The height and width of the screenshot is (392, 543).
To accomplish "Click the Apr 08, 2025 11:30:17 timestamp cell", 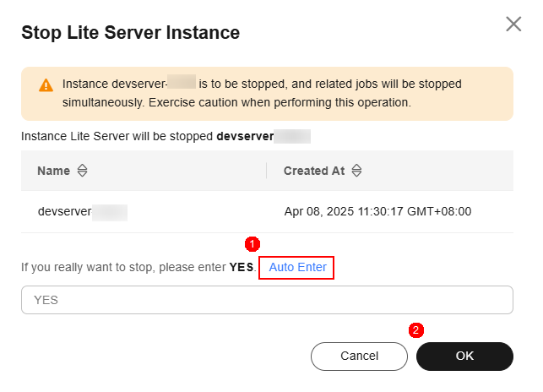I will pyautogui.click(x=377, y=211).
